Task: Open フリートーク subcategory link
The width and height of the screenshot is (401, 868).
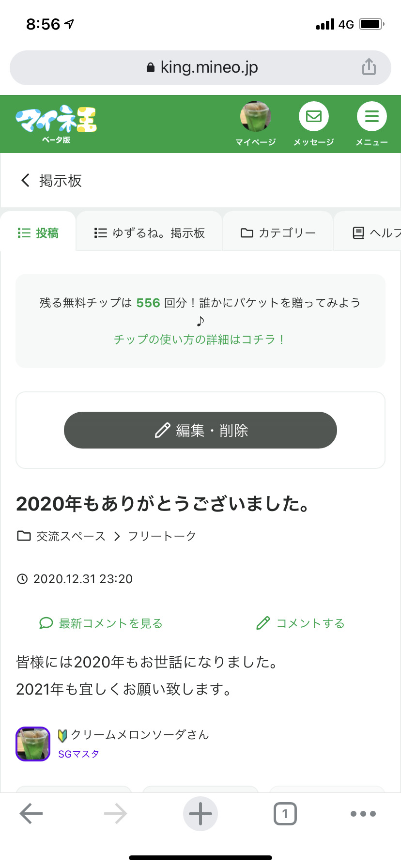Action: [162, 536]
